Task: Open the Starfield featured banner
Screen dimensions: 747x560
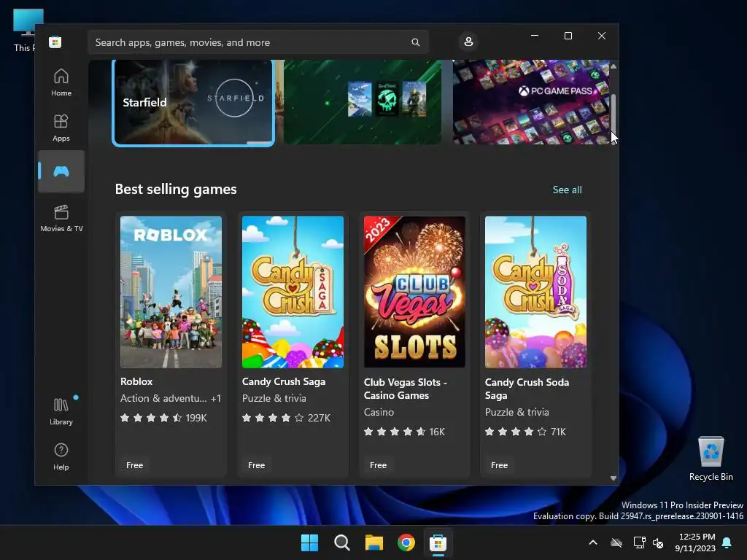Action: (193, 102)
